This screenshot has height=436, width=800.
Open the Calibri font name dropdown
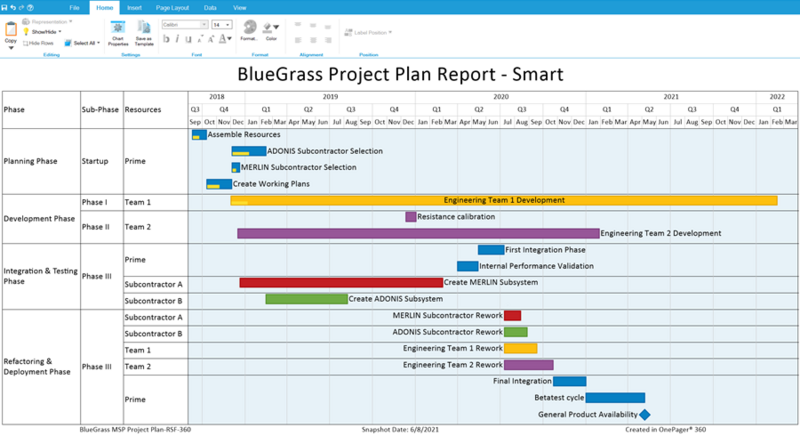(x=185, y=24)
